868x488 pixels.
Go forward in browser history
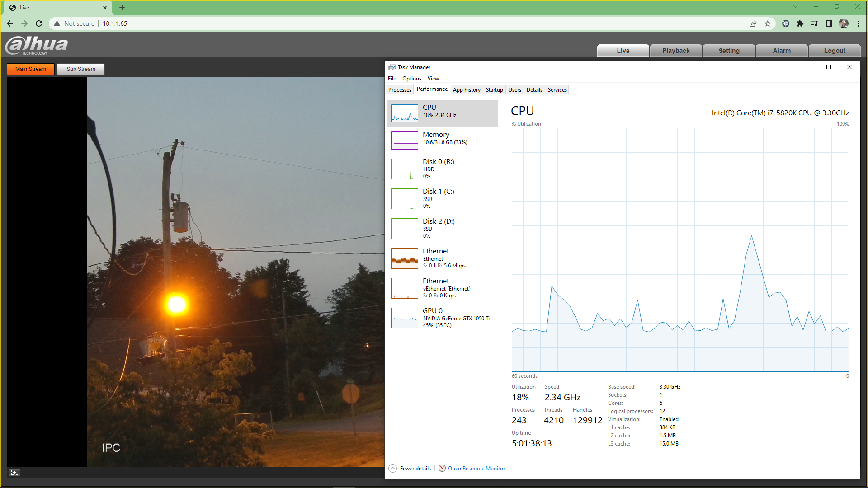click(24, 23)
